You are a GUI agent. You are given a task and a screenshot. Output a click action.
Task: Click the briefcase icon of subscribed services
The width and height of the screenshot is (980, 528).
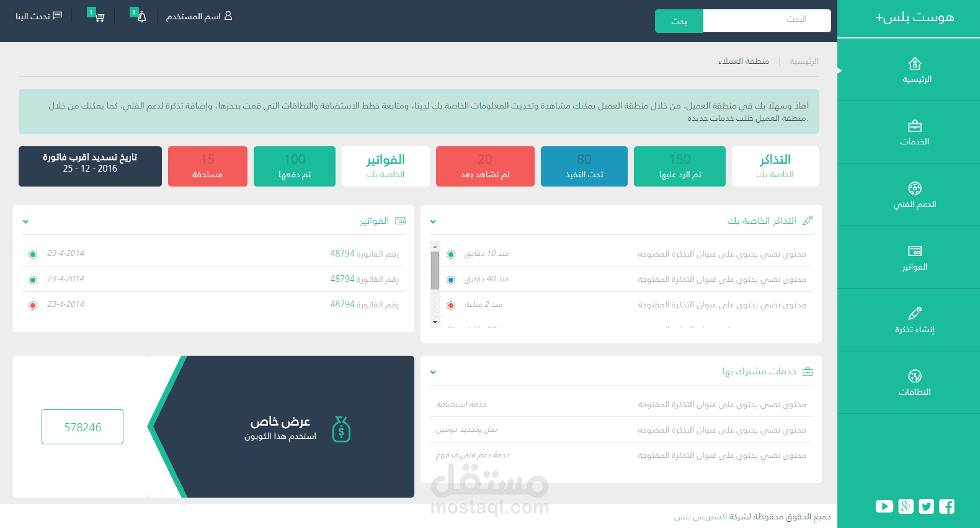coord(808,371)
